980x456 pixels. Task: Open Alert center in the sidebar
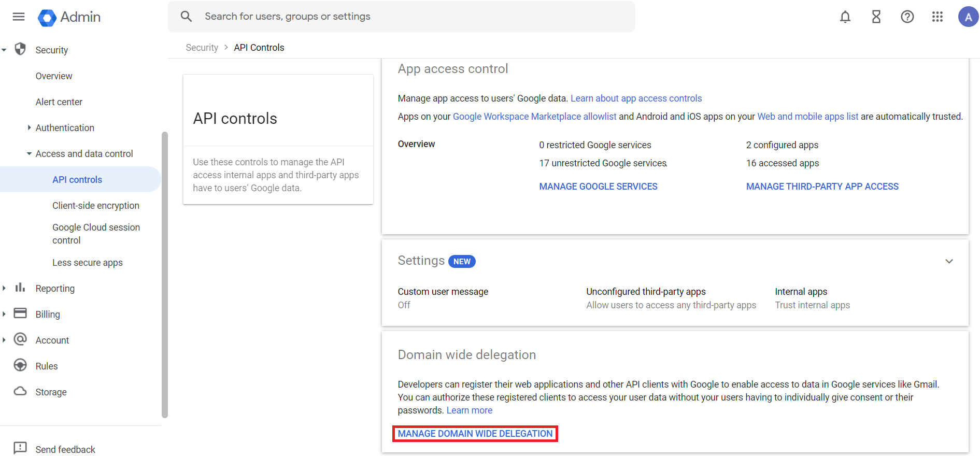point(59,102)
